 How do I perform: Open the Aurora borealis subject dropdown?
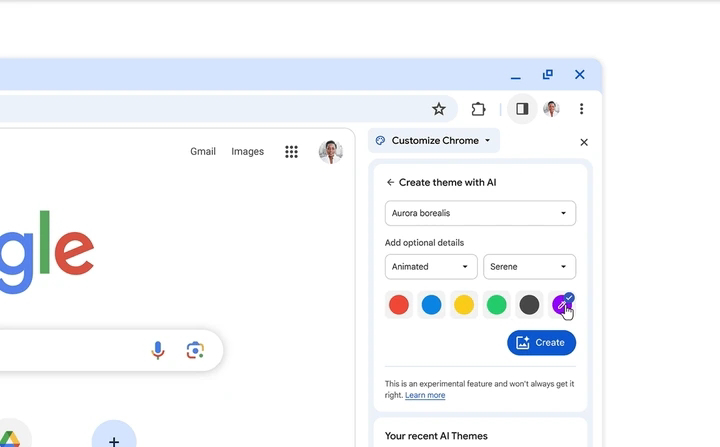click(x=480, y=213)
